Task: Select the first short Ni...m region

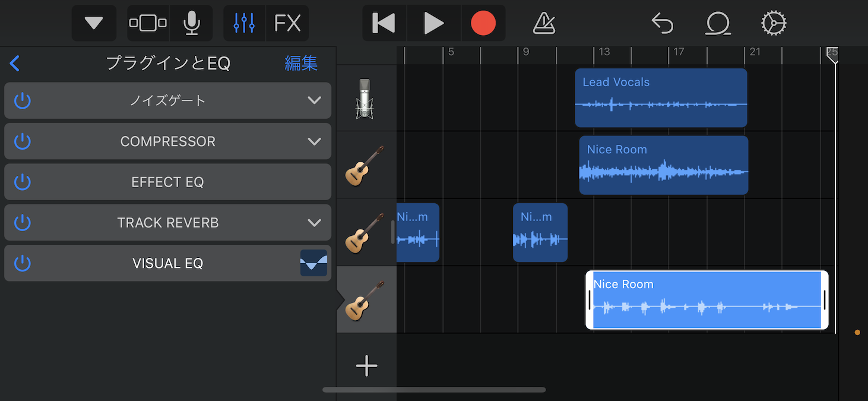Action: [x=418, y=232]
